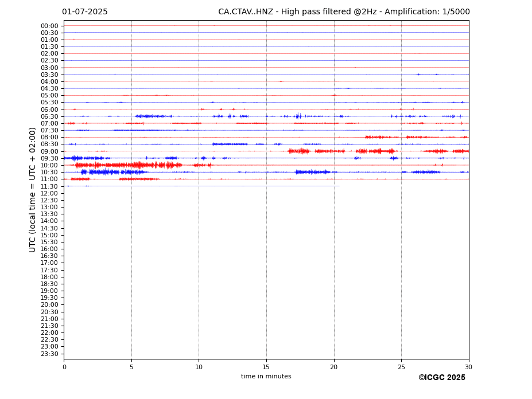Click the end of the 11:30 blue trace
The width and height of the screenshot is (532, 399).
339,186
